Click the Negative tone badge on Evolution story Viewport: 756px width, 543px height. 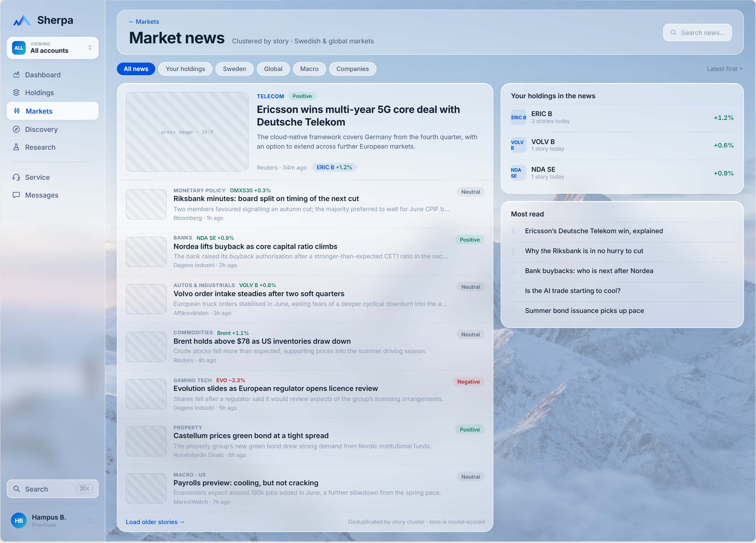click(468, 381)
